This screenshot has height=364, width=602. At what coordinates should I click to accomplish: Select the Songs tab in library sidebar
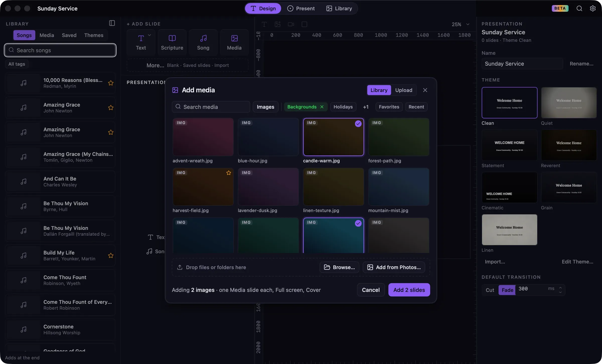click(x=24, y=35)
